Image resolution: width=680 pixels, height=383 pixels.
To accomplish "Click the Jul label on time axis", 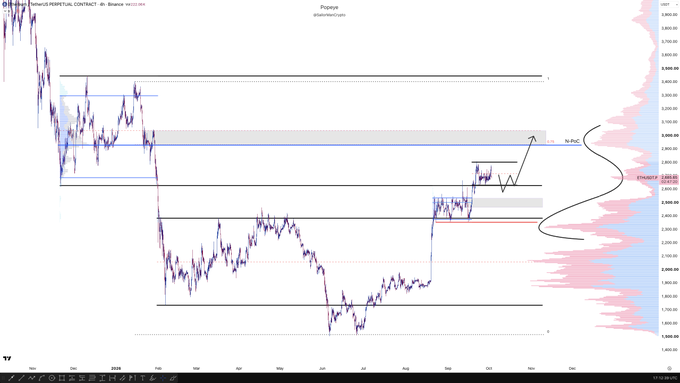I will (x=363, y=368).
